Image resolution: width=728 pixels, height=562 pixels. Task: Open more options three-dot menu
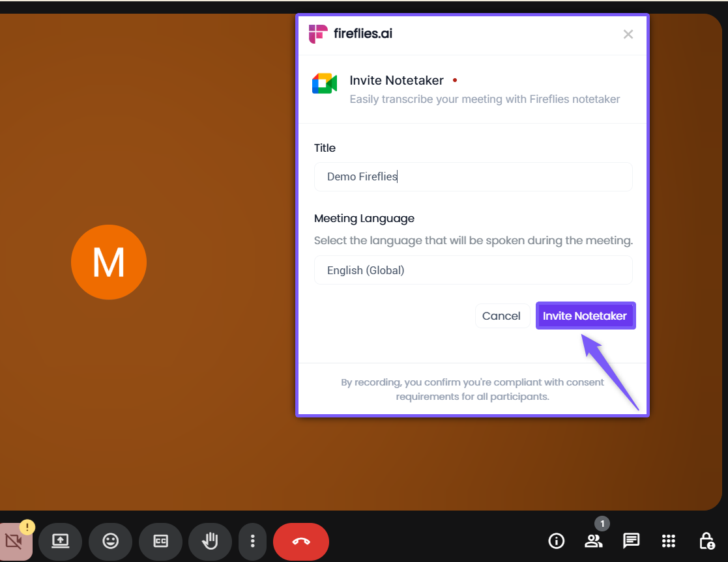(x=253, y=541)
